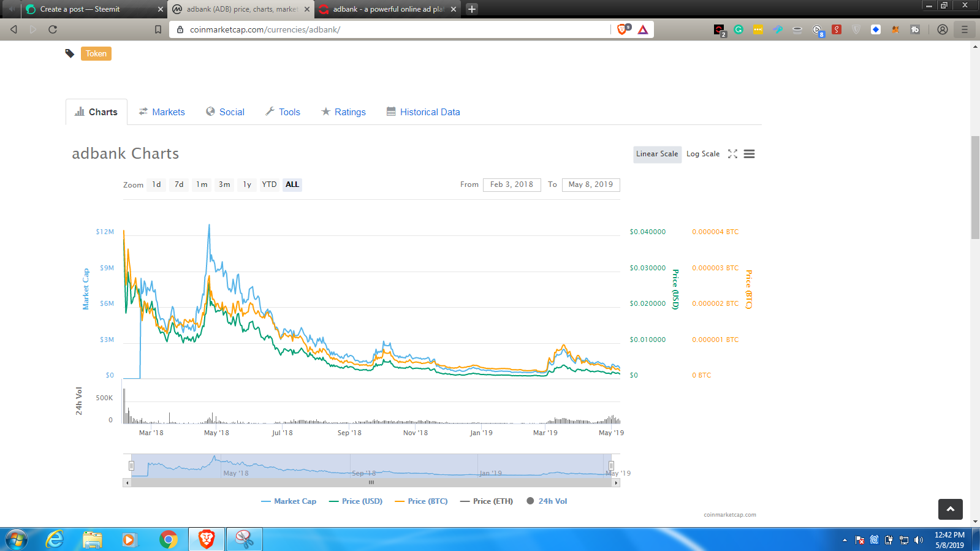980x551 pixels.
Task: Open the red S extension icon
Action: [x=837, y=29]
